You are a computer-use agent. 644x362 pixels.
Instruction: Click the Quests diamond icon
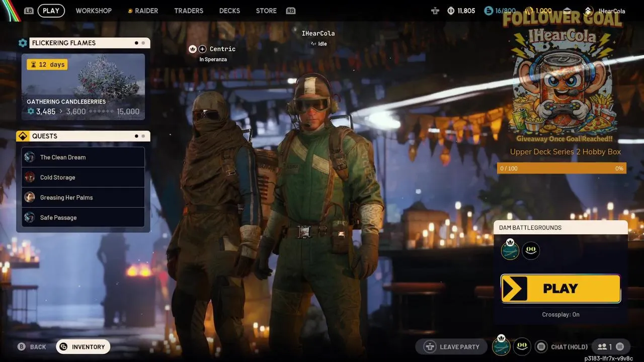[22, 136]
